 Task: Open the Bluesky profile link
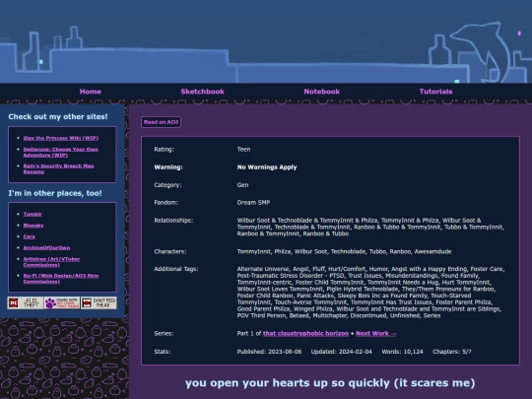click(33, 226)
